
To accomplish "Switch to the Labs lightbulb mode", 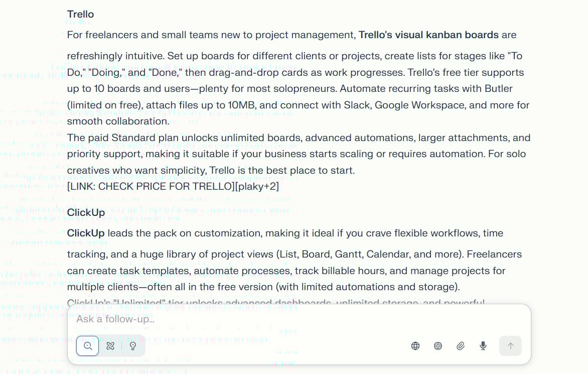I will pyautogui.click(x=133, y=346).
